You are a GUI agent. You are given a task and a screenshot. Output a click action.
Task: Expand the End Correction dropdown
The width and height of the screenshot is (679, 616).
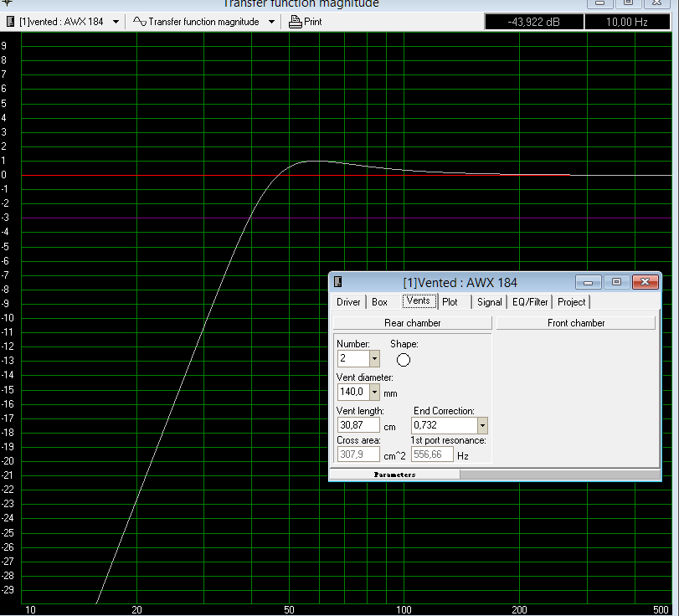[x=482, y=425]
